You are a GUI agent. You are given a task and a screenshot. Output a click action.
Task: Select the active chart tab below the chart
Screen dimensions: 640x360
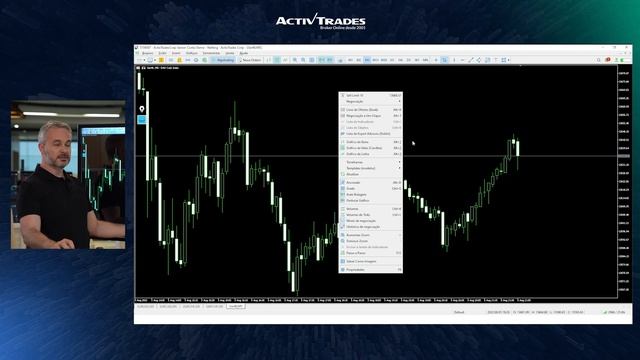click(x=236, y=306)
